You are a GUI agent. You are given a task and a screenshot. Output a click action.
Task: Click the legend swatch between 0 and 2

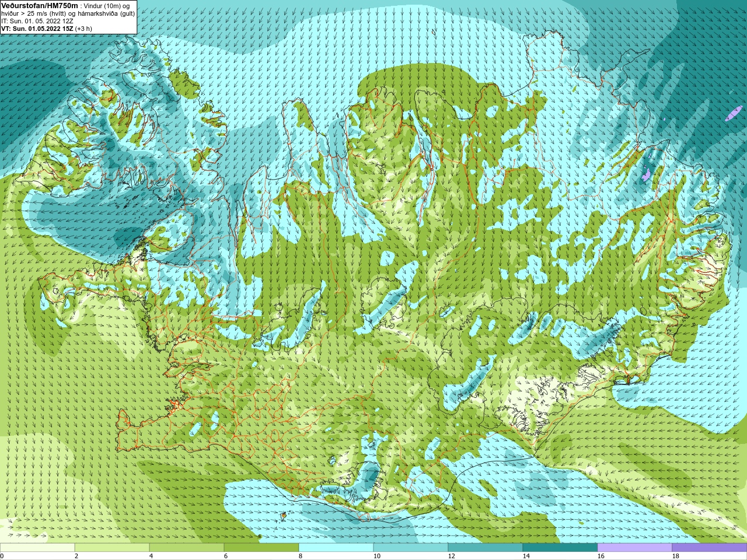(x=37, y=548)
